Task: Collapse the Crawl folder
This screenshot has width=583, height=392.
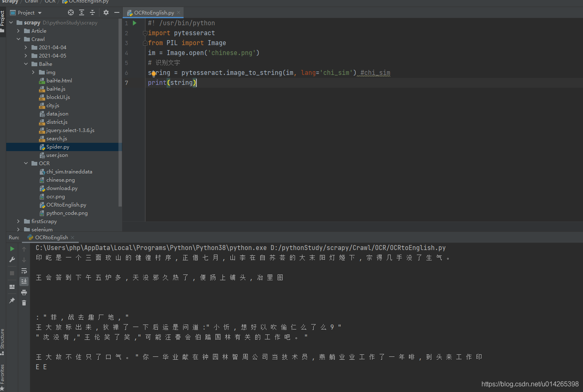Action: tap(19, 39)
